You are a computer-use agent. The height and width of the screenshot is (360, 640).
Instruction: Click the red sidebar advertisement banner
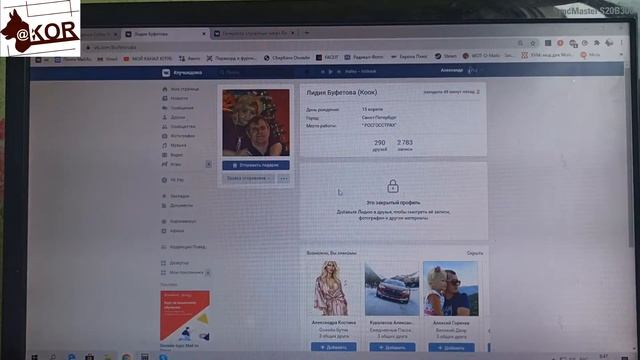[185, 316]
